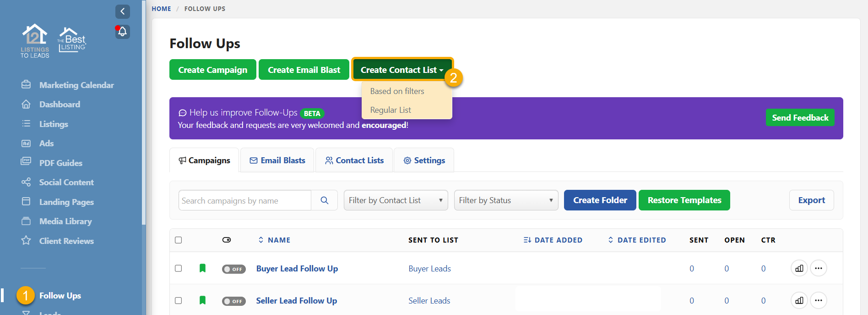
Task: Click the Landing Pages icon
Action: click(26, 201)
